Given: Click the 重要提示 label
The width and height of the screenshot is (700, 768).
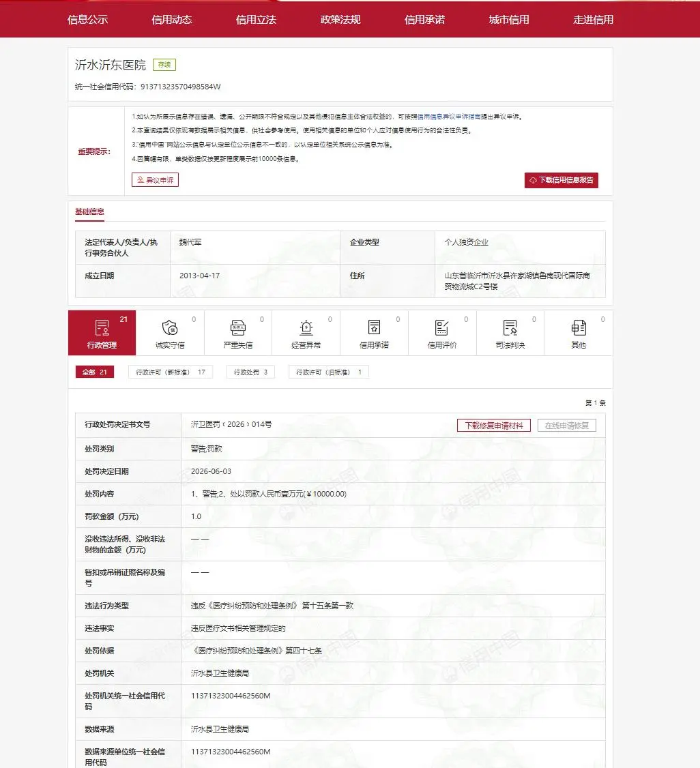Looking at the screenshot, I should 95,151.
